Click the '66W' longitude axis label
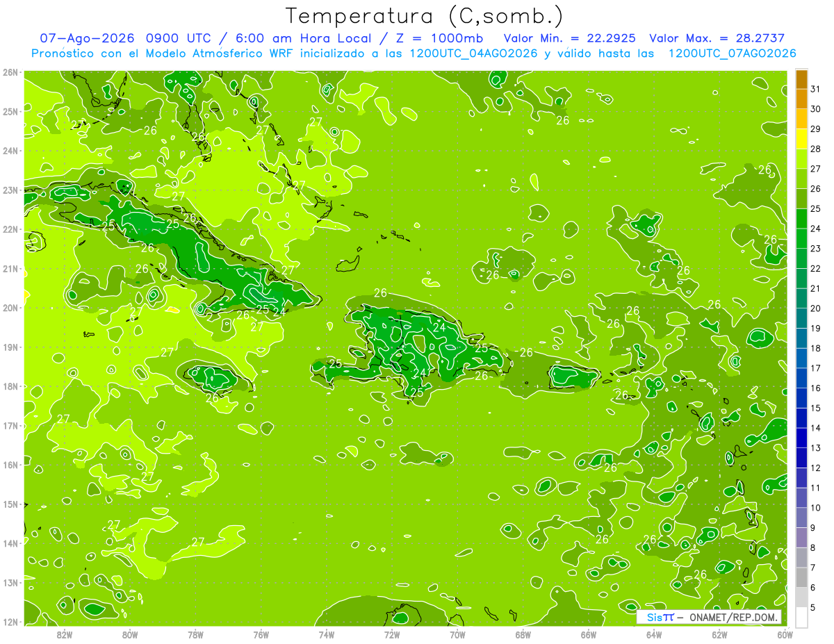Screen dimensions: 834x644 click(x=589, y=634)
